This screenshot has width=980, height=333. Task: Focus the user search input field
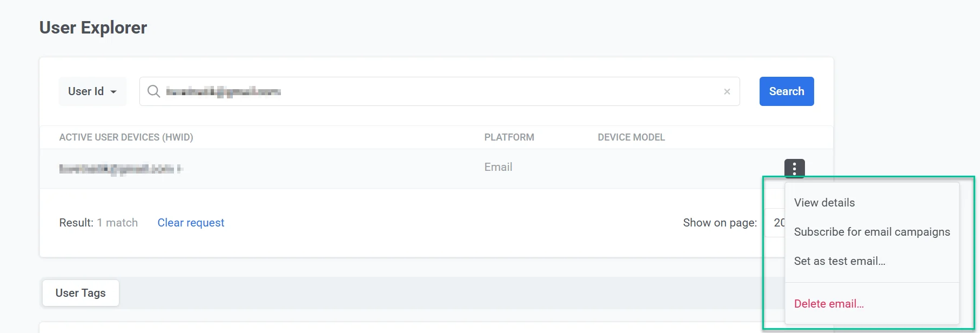pyautogui.click(x=432, y=91)
